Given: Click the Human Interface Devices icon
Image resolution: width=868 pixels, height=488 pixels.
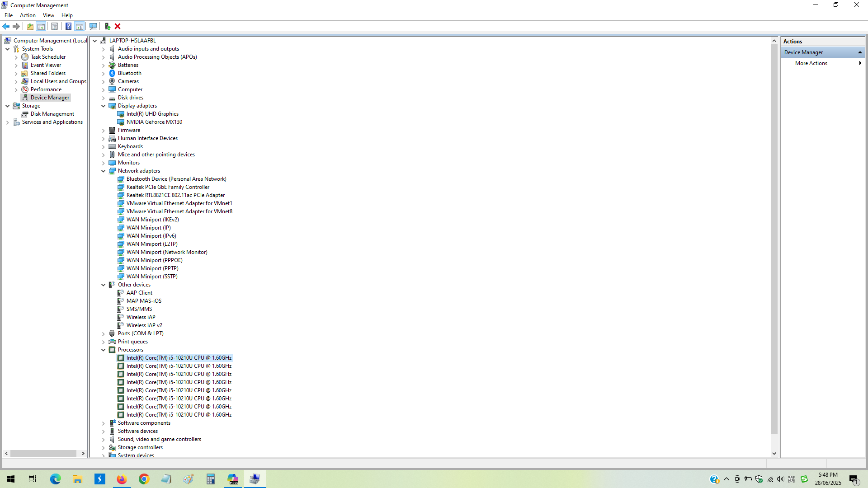Looking at the screenshot, I should [112, 138].
